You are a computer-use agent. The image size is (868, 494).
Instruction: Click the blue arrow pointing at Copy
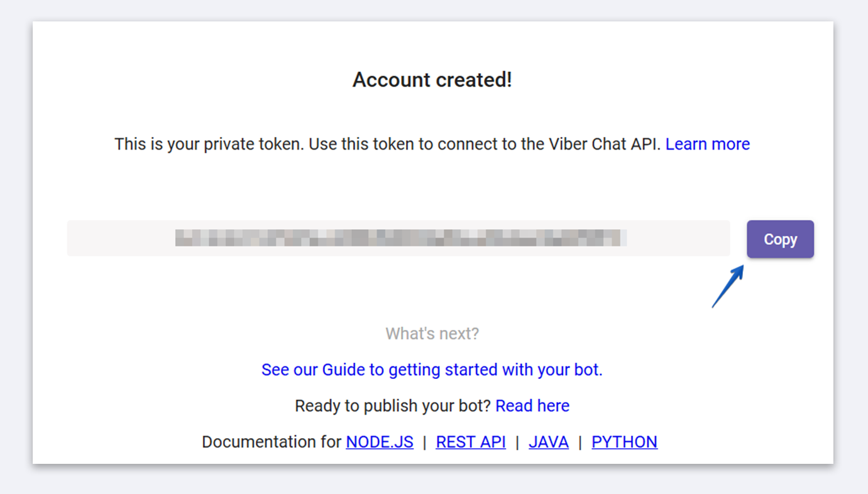pos(729,287)
